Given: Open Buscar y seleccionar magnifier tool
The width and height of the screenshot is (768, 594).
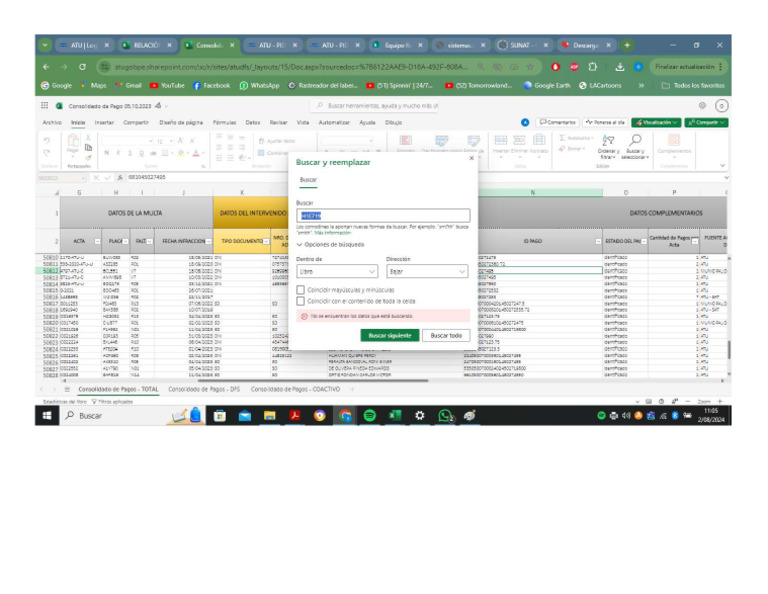Looking at the screenshot, I should coord(635,146).
